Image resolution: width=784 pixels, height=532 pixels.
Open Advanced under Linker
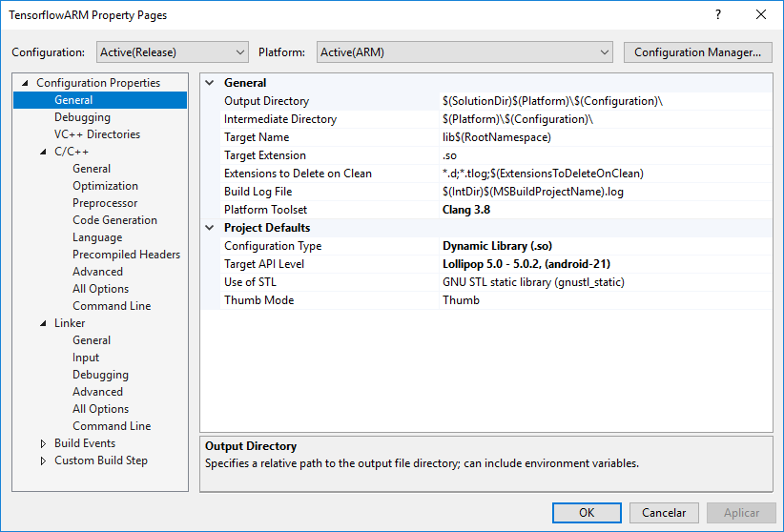pyautogui.click(x=97, y=392)
